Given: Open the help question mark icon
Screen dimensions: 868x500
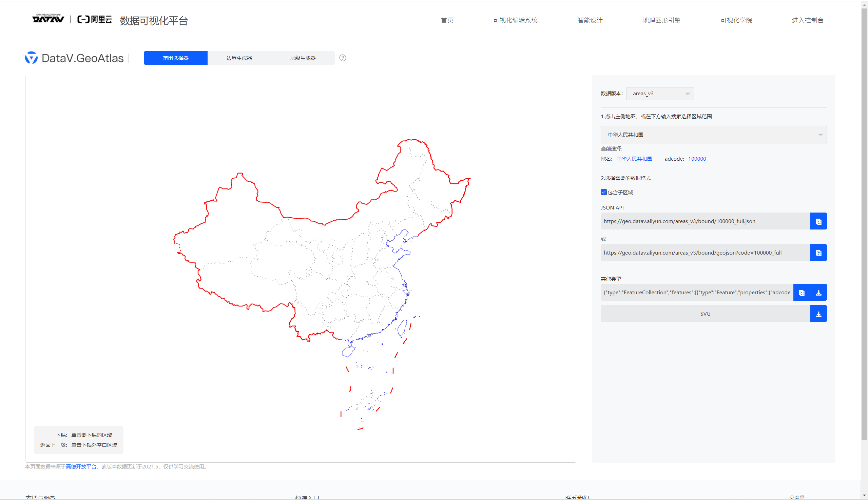Looking at the screenshot, I should [x=343, y=58].
